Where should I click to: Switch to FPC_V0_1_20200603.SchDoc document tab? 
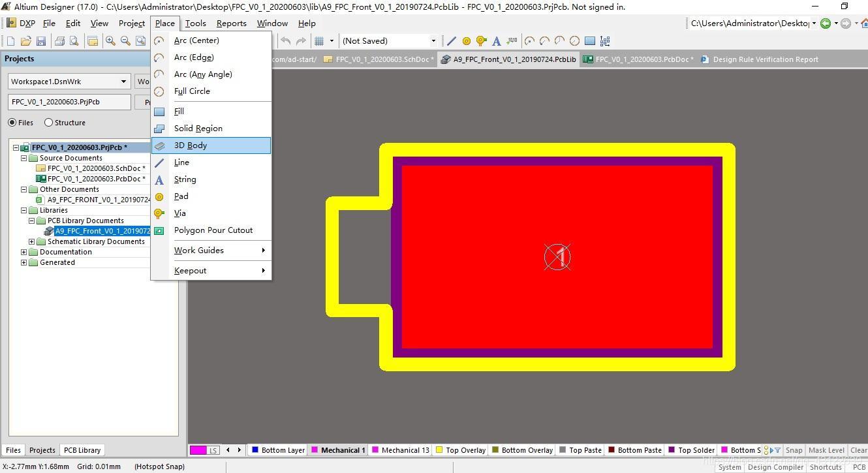[x=379, y=59]
